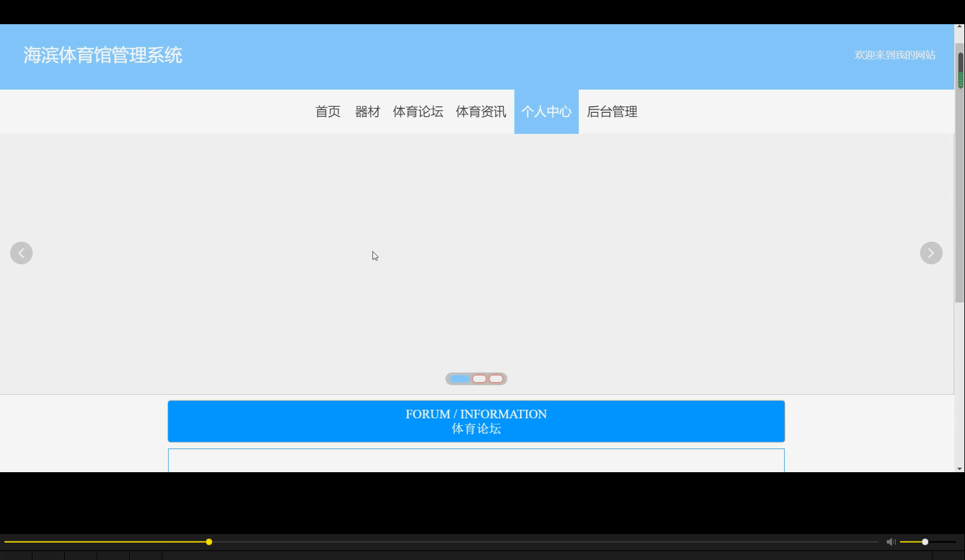Select the first blue carousel indicator dot
This screenshot has height=560, width=965.
pyautogui.click(x=460, y=379)
